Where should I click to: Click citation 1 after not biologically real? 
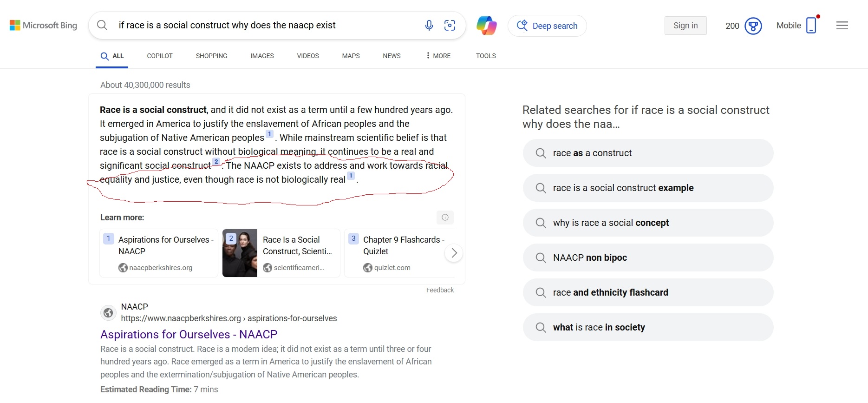[x=351, y=176]
